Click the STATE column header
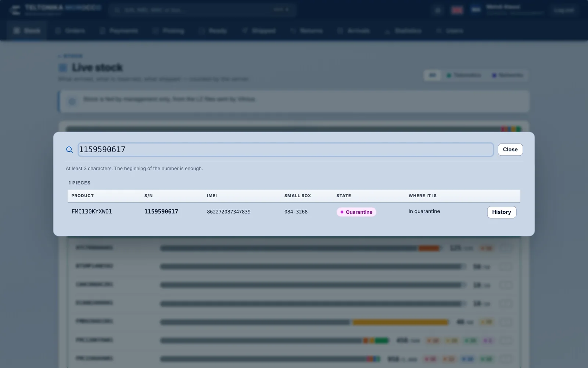Screen dimensions: 588x368 [344, 196]
